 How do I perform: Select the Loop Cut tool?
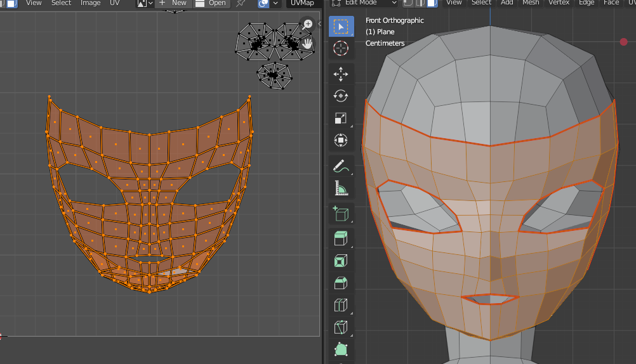[341, 306]
